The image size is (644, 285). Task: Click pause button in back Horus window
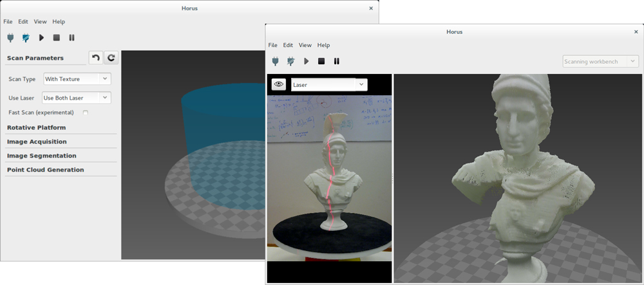(x=72, y=38)
